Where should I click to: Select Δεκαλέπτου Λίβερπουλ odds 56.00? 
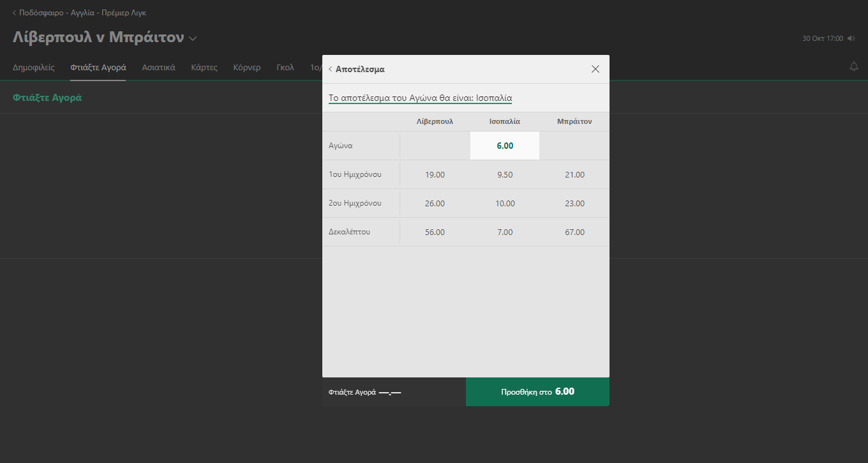(435, 232)
